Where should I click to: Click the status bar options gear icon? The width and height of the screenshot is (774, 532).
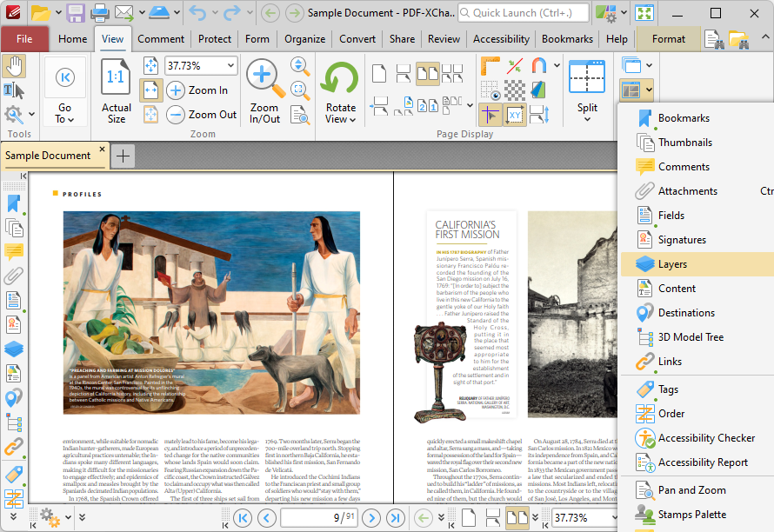pos(50,517)
